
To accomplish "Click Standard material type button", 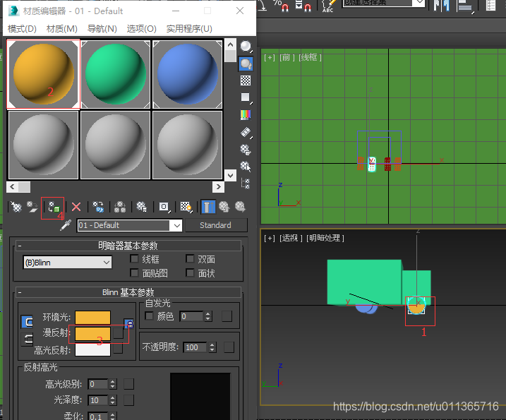I will click(215, 225).
